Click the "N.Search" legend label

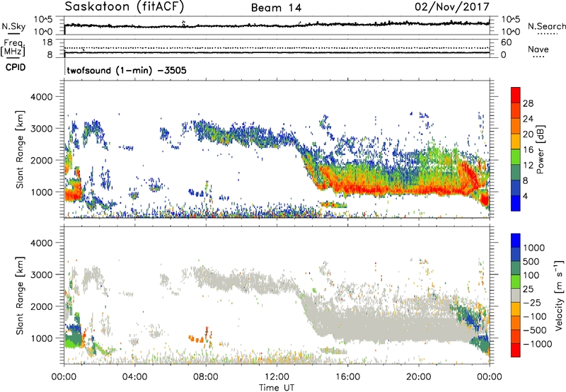(x=546, y=26)
